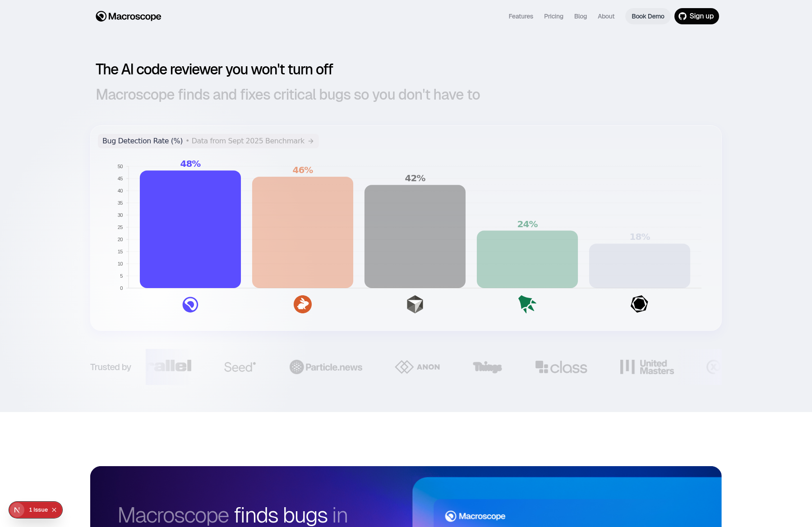Screen dimensions: 812x527
Task: Click the 46% value label
Action: [x=303, y=170]
